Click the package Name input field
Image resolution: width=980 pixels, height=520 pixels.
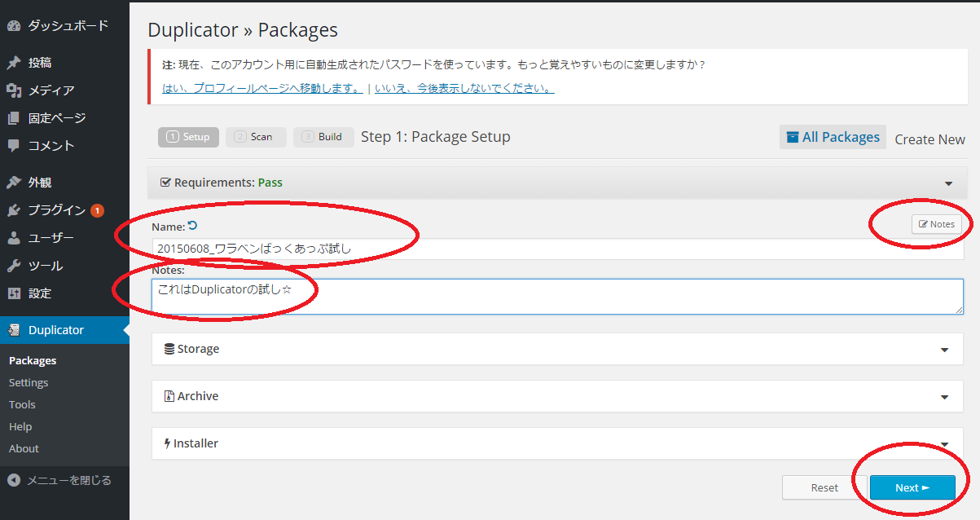(557, 249)
